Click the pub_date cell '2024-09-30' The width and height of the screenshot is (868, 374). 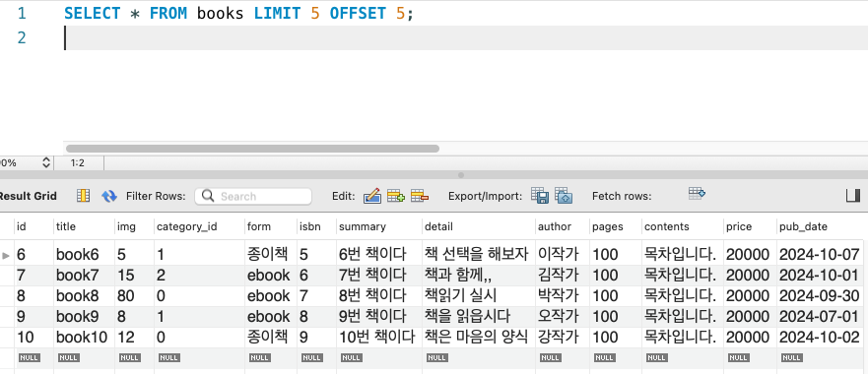(820, 296)
